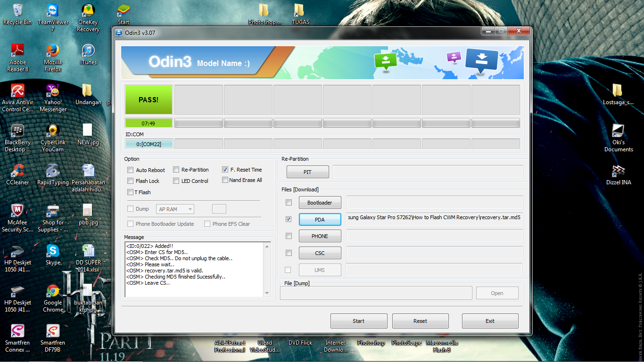
Task: Select the McAfee Security Scan icon
Action: [x=17, y=218]
